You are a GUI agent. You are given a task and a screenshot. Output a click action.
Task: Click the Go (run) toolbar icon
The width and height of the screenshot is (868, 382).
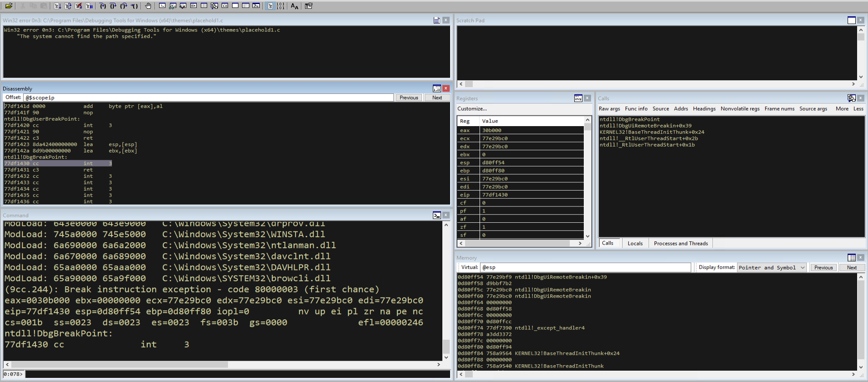(58, 6)
